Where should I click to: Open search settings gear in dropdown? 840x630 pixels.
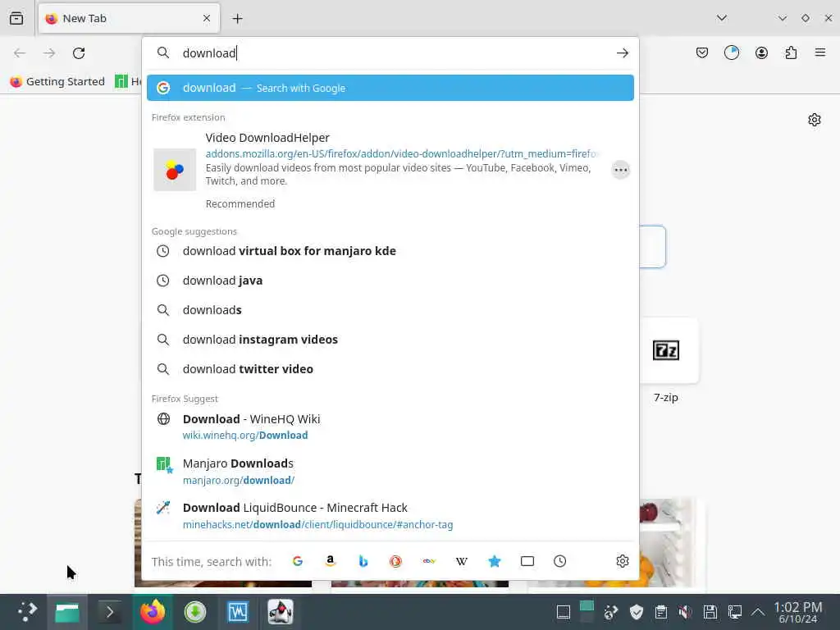pos(622,561)
